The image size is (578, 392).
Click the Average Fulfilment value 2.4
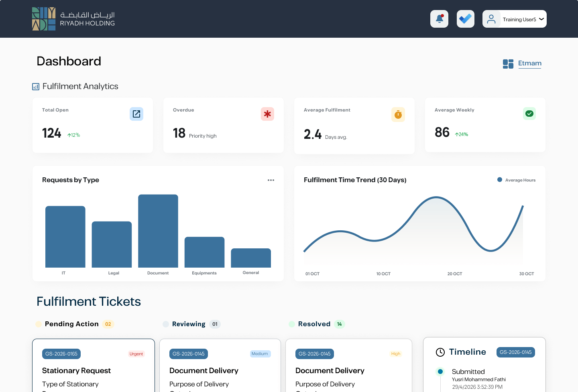313,134
